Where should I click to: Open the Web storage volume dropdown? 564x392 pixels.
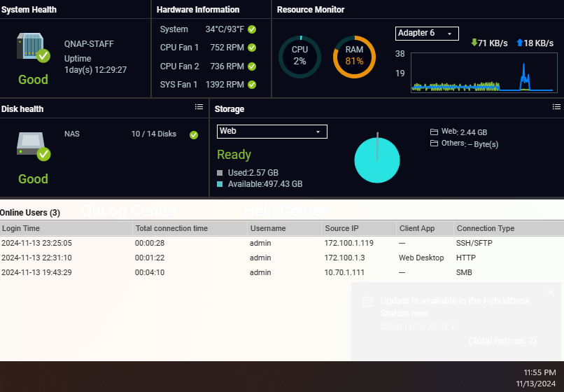pos(272,132)
